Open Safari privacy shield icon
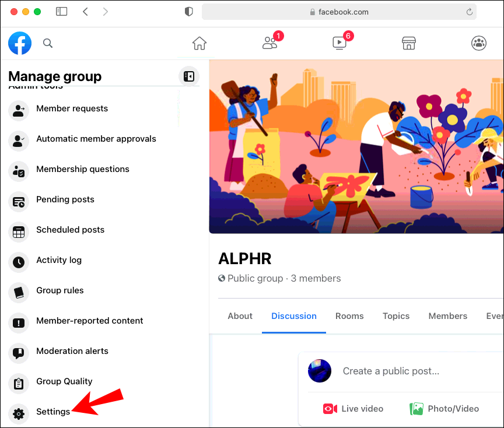 click(x=188, y=12)
